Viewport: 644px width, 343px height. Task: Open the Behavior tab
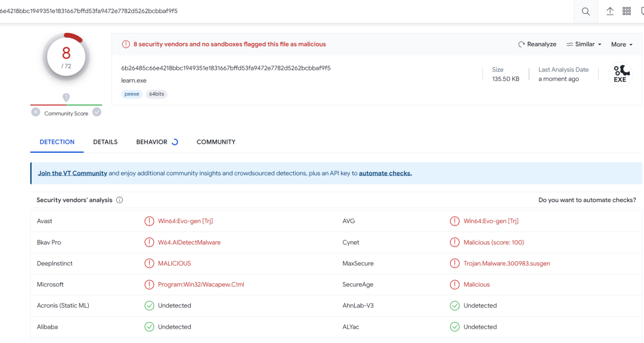tap(151, 142)
